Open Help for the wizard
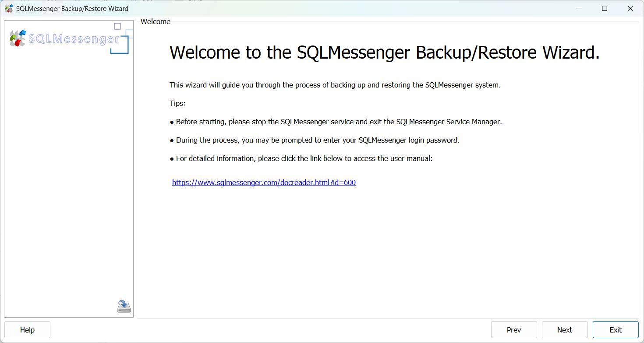Screen dimensions: 644x343 (27, 329)
